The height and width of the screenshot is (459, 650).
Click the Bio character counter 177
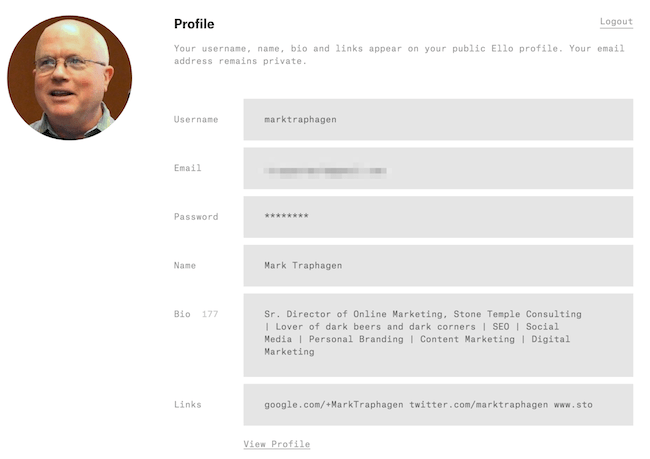click(x=210, y=314)
